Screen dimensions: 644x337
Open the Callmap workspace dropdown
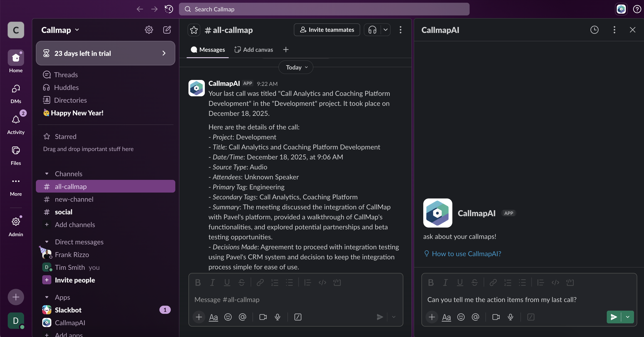click(60, 30)
